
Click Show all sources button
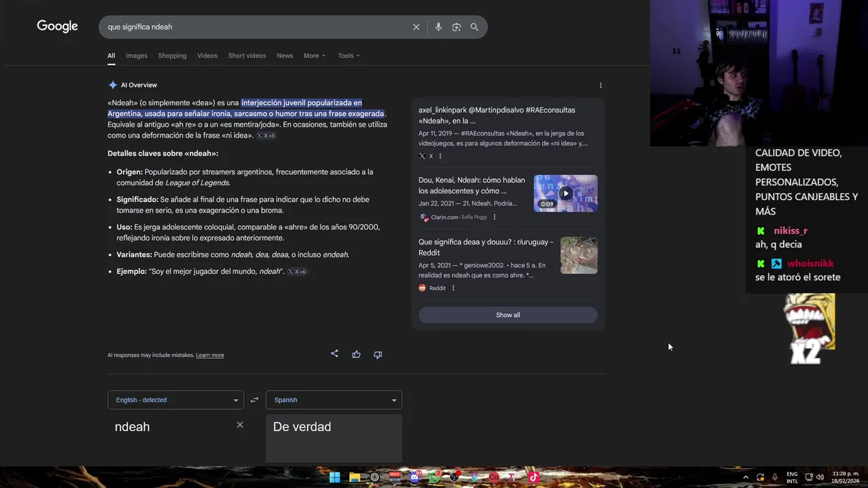508,315
